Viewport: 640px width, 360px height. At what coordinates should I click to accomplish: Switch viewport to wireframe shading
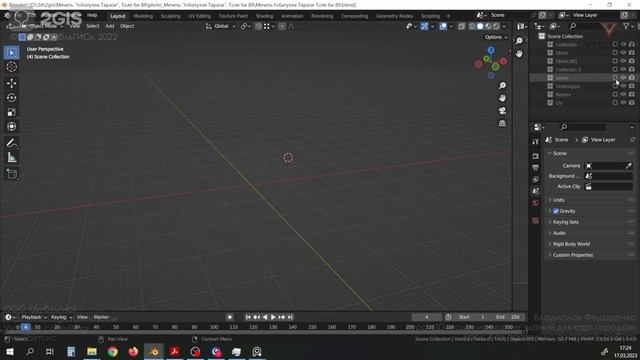(472, 26)
